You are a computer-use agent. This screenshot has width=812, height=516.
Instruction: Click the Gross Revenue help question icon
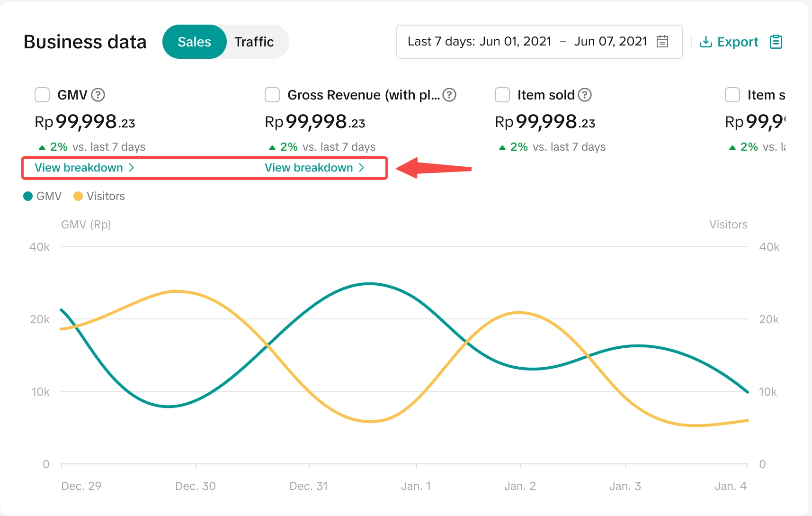click(x=449, y=95)
